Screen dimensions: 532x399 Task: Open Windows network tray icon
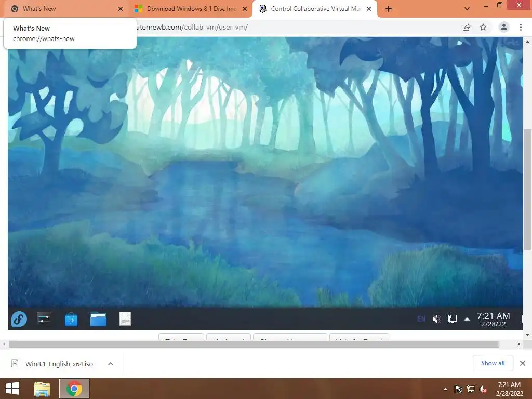(471, 389)
